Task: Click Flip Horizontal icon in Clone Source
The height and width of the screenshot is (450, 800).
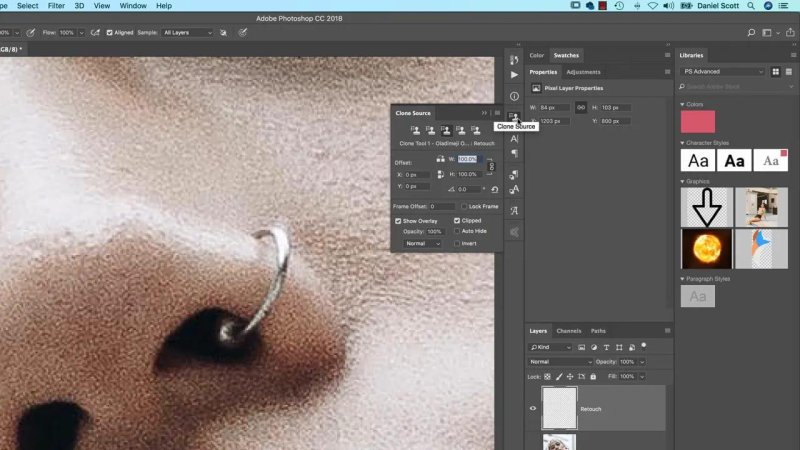Action: pyautogui.click(x=440, y=159)
